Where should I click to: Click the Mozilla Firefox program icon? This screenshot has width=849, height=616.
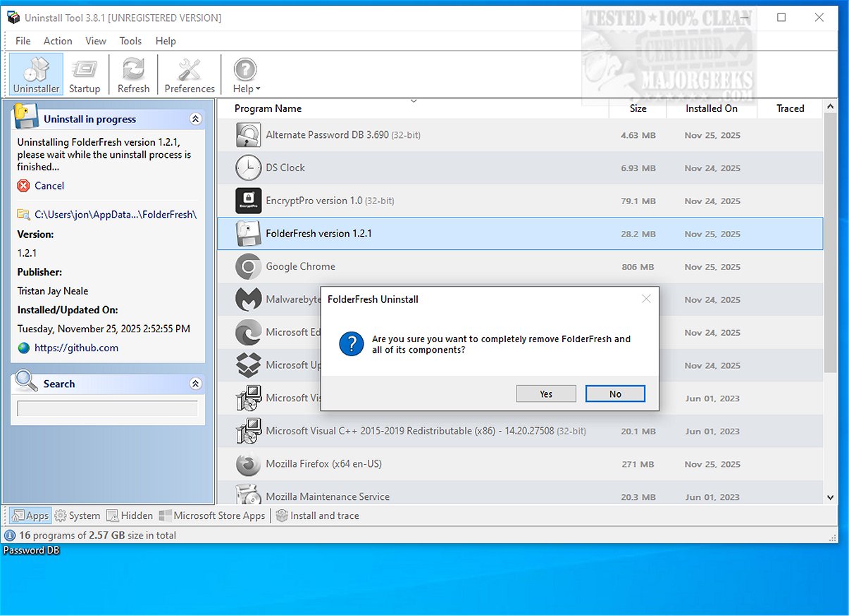[x=248, y=464]
